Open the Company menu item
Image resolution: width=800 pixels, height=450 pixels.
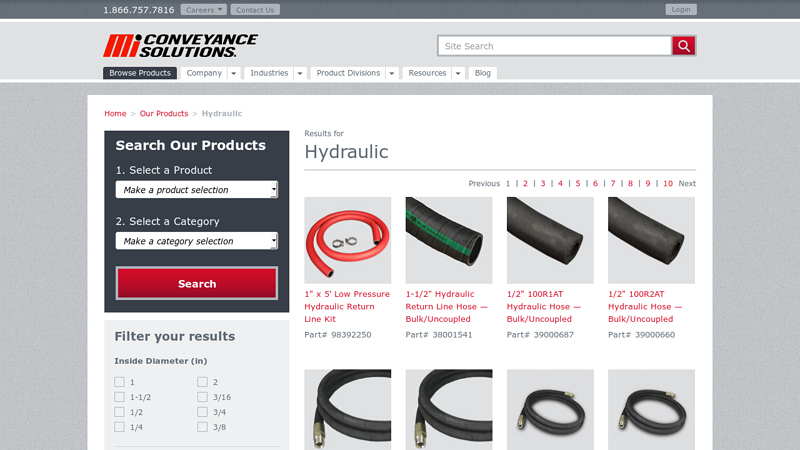click(204, 73)
